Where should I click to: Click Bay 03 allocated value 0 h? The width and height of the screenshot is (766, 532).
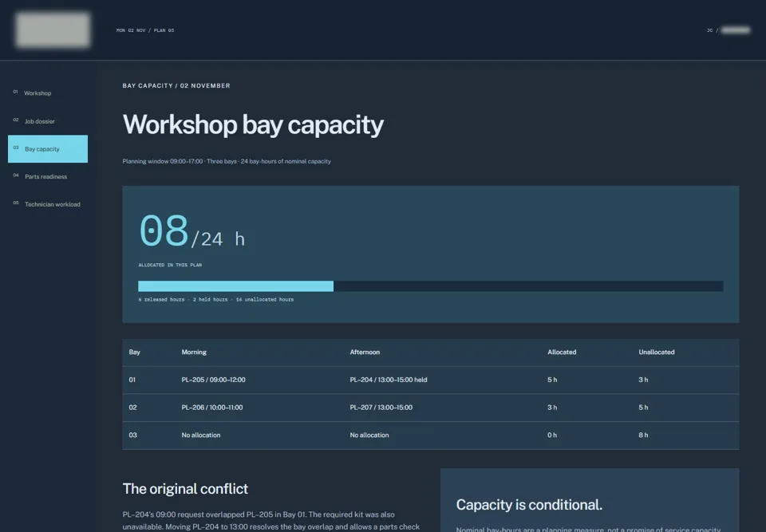coord(552,435)
